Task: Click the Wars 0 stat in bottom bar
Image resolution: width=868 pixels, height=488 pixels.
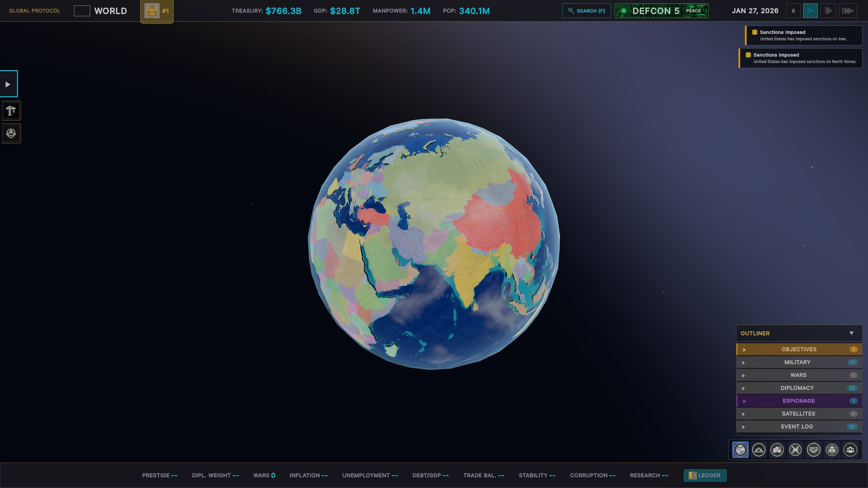Action: pyautogui.click(x=264, y=475)
